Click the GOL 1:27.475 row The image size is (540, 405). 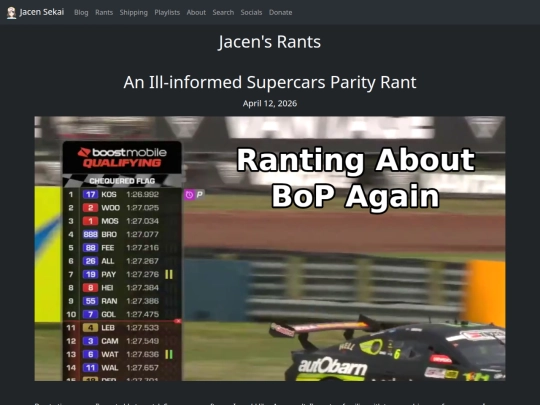click(122, 314)
